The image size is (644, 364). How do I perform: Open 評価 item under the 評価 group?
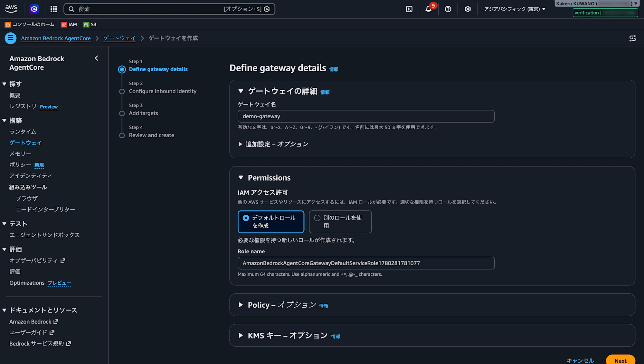click(15, 272)
